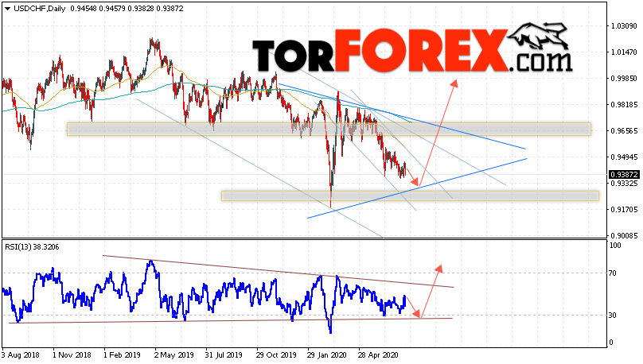
Task: Click the RSI scale value 0
Action: click(611, 343)
